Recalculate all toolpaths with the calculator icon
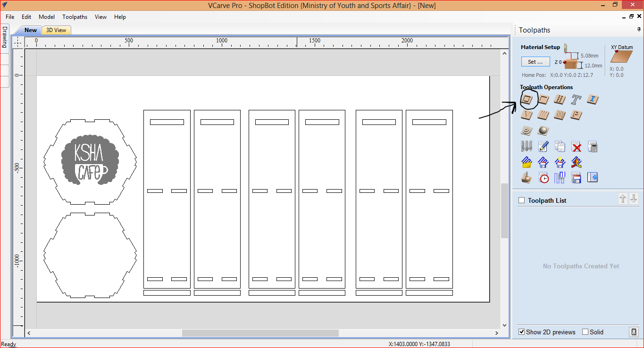 pyautogui.click(x=593, y=147)
